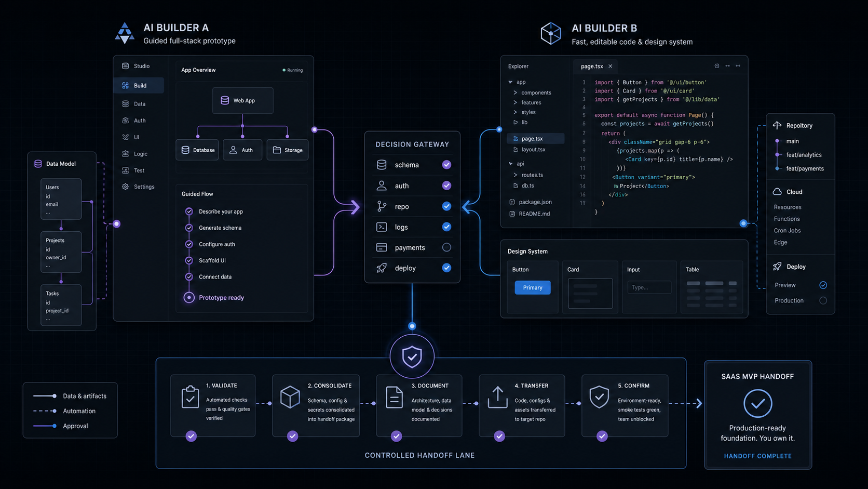Expand the features folder
The width and height of the screenshot is (868, 489).
pos(516,102)
